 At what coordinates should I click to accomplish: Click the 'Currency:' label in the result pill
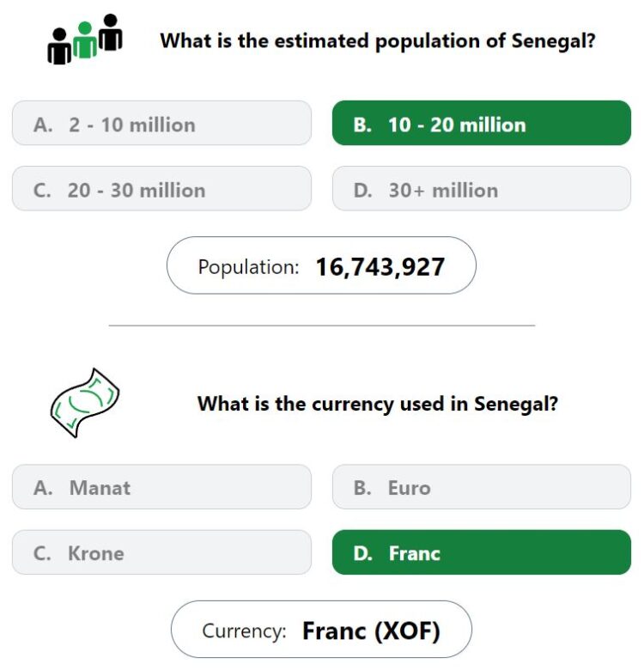tap(244, 631)
